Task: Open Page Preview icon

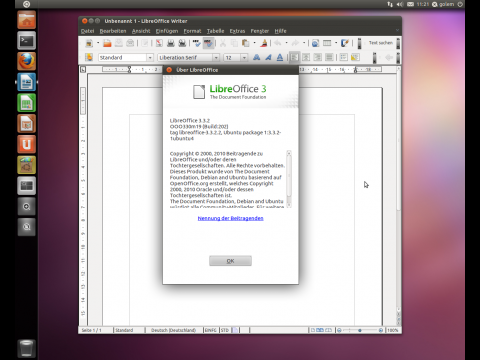Action: [182, 43]
